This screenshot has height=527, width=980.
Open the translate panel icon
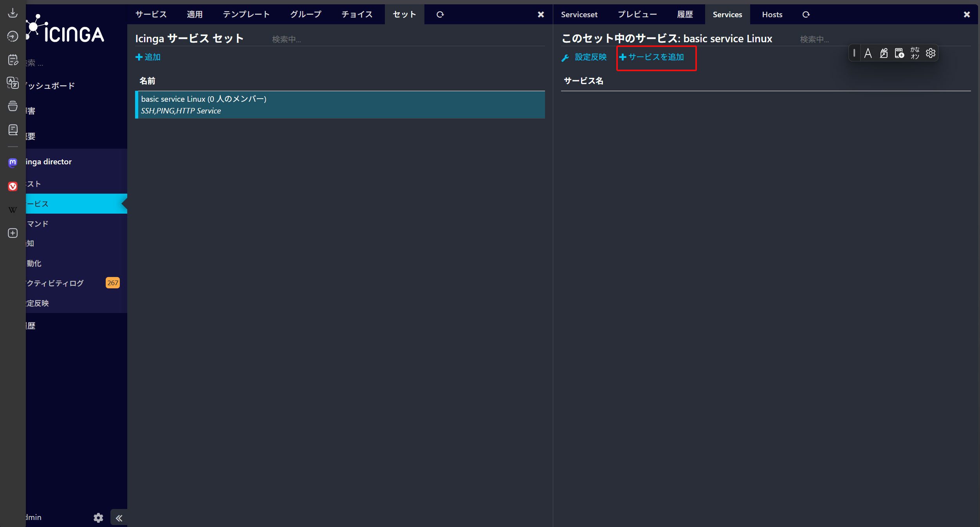coord(13,83)
